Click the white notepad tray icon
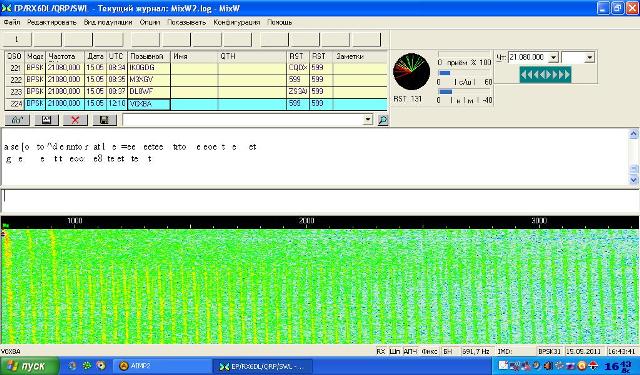 click(503, 366)
